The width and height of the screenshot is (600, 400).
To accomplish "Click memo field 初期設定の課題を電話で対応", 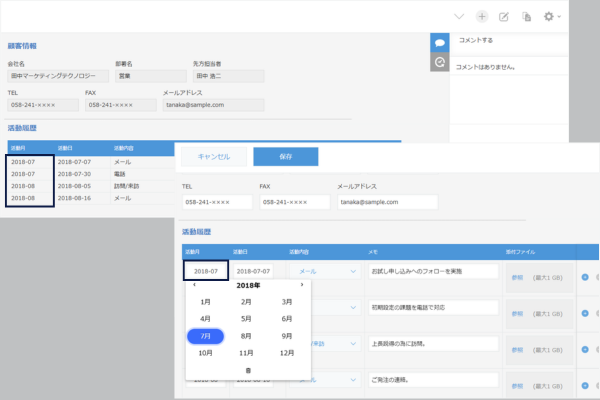I will tap(433, 307).
